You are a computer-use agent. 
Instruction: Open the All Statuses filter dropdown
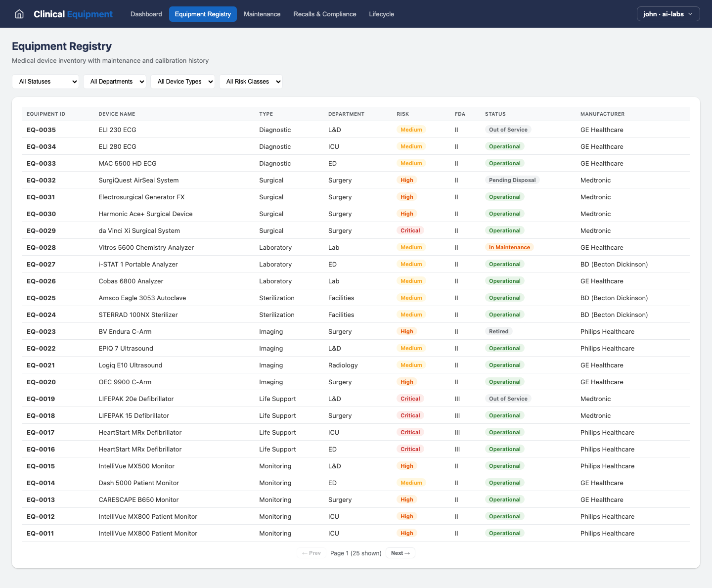pos(45,82)
